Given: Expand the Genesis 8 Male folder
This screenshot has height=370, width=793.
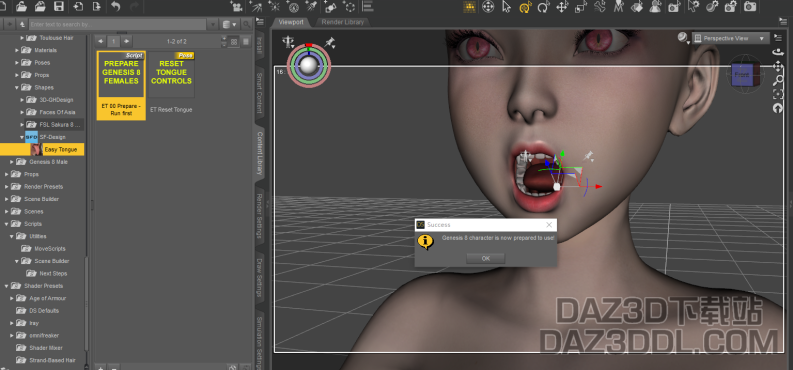Looking at the screenshot, I should click(12, 162).
